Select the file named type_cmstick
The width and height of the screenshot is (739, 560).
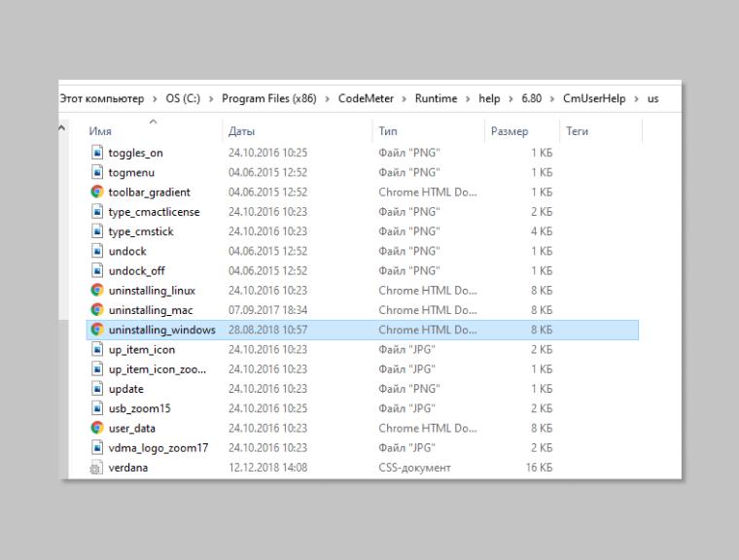coord(141,231)
